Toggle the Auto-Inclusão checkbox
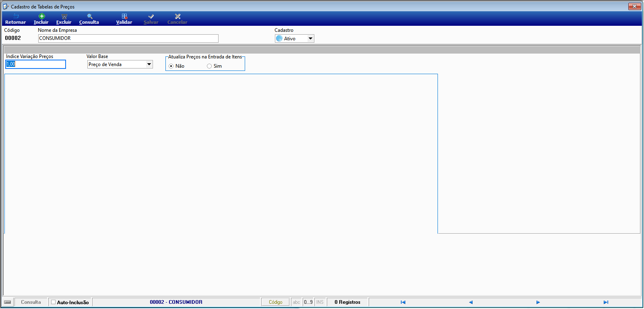 coord(53,302)
